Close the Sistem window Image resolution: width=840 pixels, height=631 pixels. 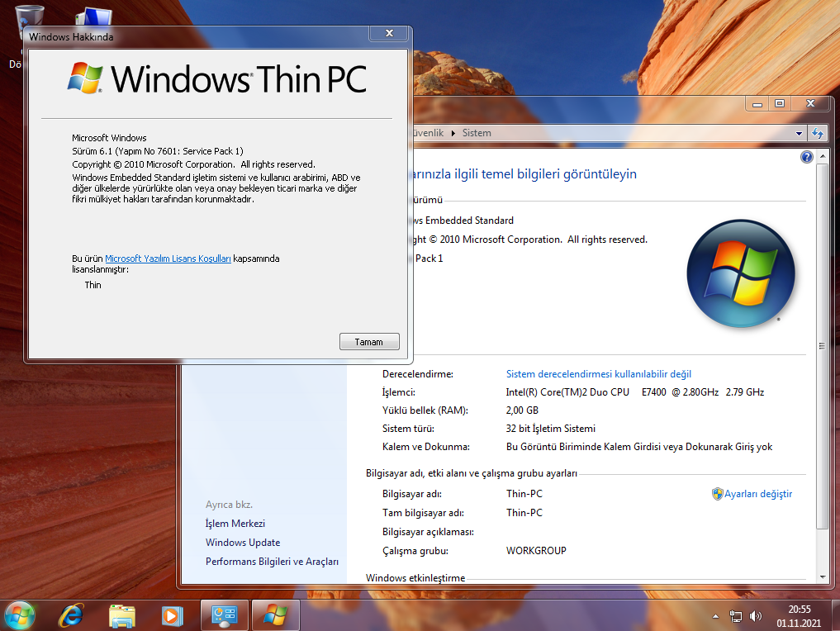click(x=810, y=104)
